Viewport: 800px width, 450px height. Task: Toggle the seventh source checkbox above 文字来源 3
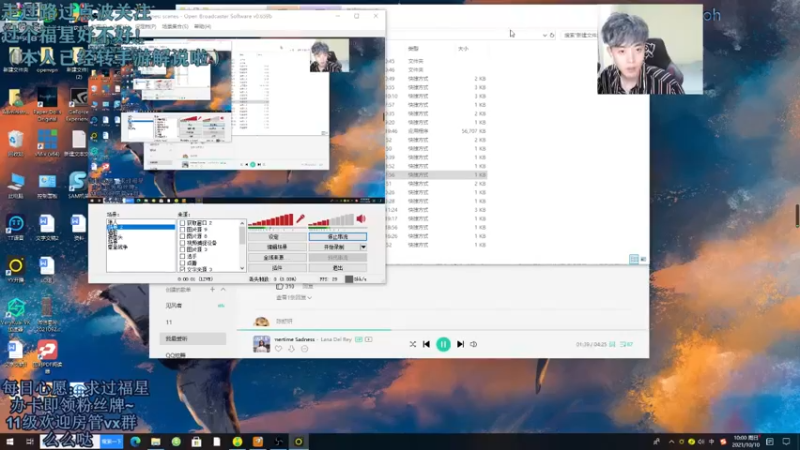click(182, 263)
